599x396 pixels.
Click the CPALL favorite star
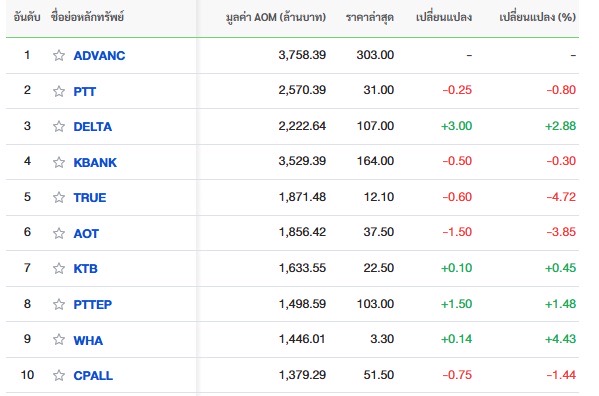coord(59,375)
